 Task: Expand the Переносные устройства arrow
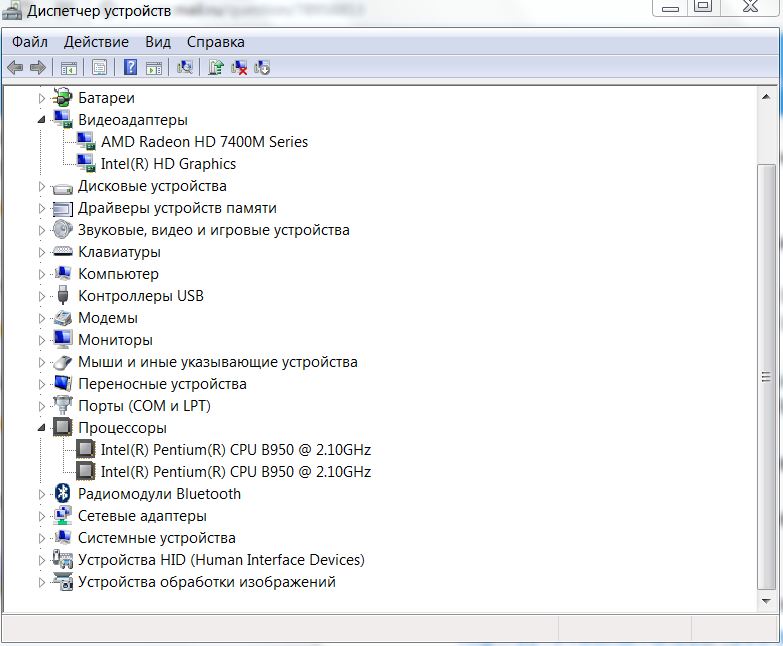point(42,384)
